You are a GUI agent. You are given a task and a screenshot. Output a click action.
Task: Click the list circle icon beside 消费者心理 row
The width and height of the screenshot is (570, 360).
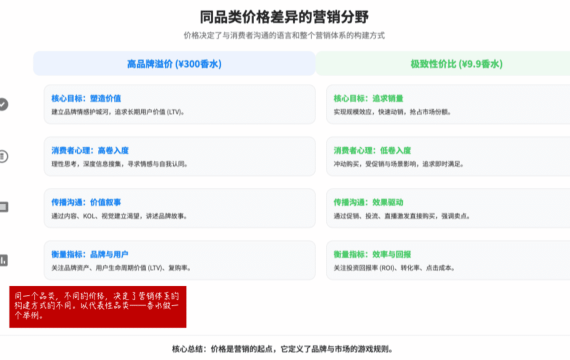tap(3, 156)
